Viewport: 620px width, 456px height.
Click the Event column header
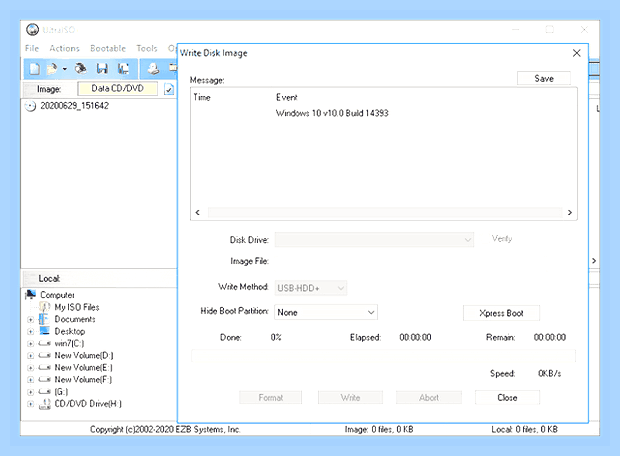287,97
